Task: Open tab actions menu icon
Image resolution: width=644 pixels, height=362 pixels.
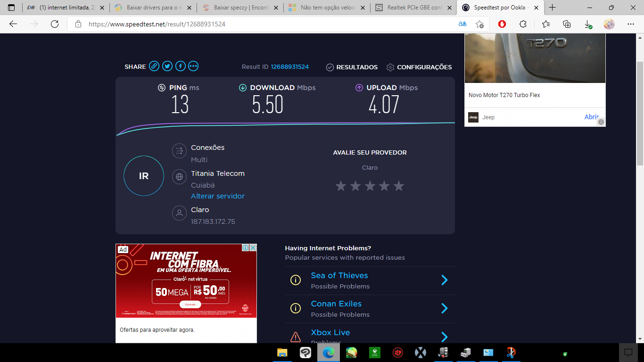Action: pyautogui.click(x=11, y=8)
